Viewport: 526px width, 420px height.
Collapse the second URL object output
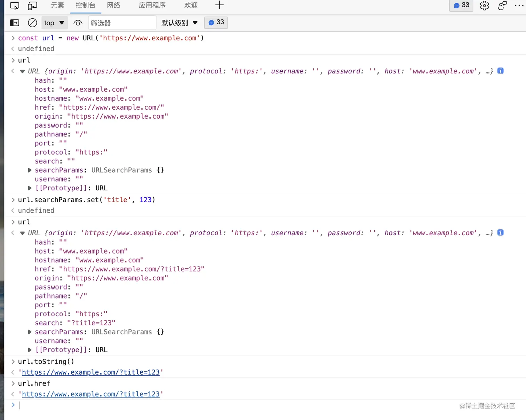[x=22, y=233]
